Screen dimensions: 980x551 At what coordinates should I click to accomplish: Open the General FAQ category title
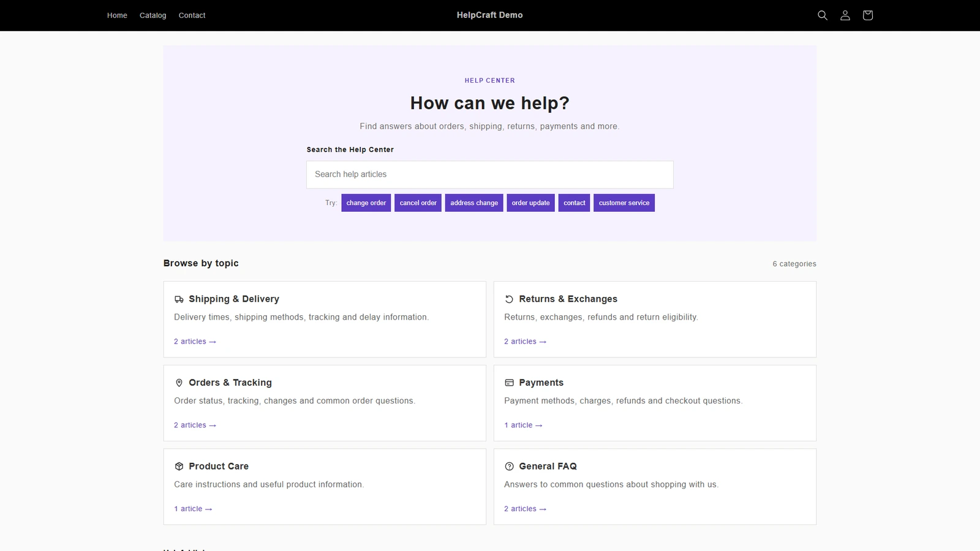tap(548, 467)
